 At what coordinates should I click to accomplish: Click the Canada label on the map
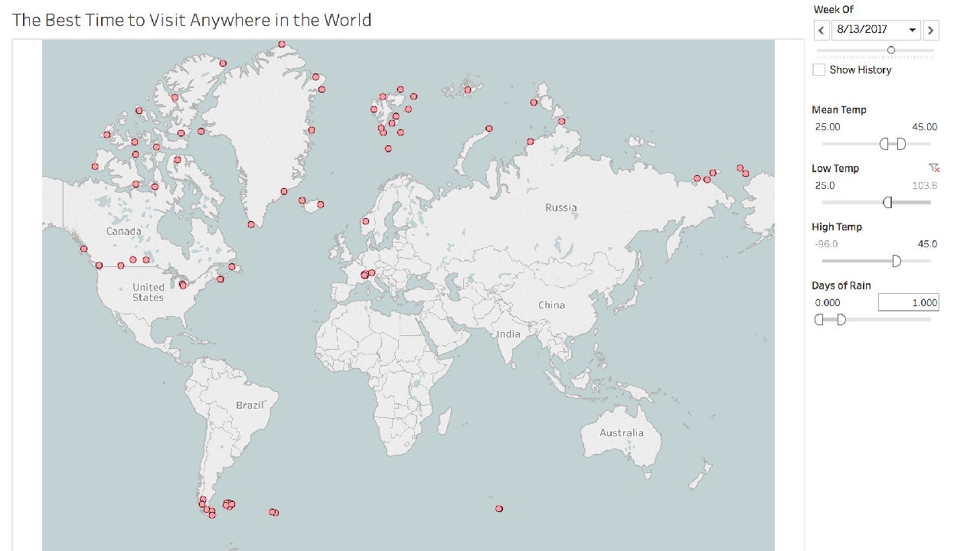(123, 231)
